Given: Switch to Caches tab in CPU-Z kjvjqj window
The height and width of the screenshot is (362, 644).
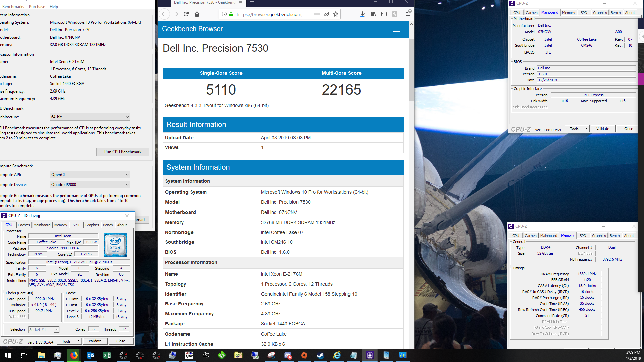Looking at the screenshot, I should click(x=24, y=225).
